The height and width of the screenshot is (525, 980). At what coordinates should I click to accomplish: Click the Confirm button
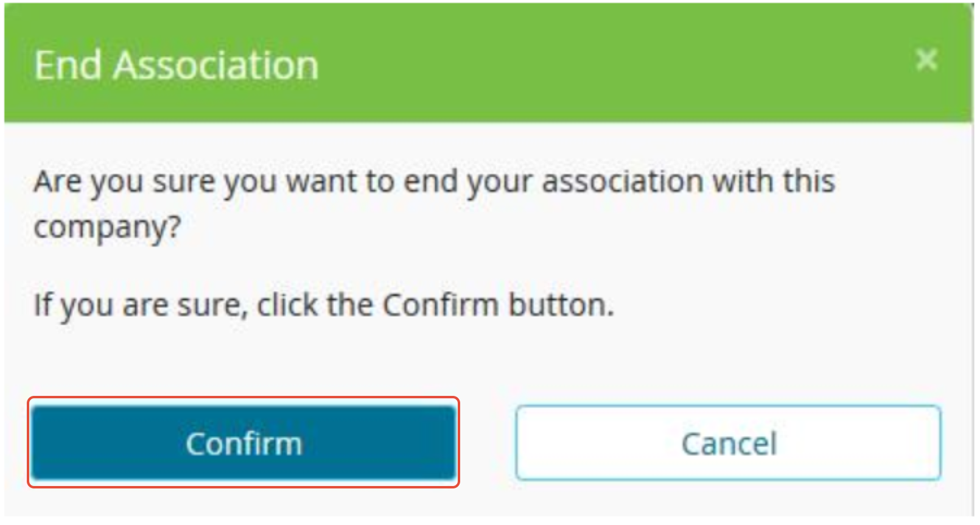pyautogui.click(x=243, y=443)
